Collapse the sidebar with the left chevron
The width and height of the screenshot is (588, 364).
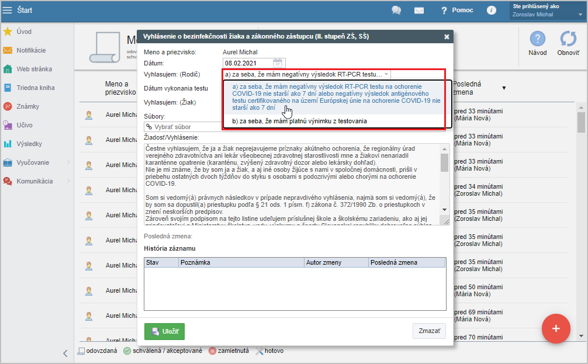65,353
